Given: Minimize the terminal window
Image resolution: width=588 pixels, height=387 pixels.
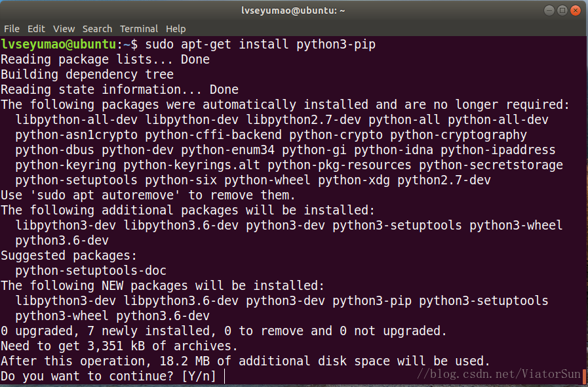Looking at the screenshot, I should tap(549, 10).
